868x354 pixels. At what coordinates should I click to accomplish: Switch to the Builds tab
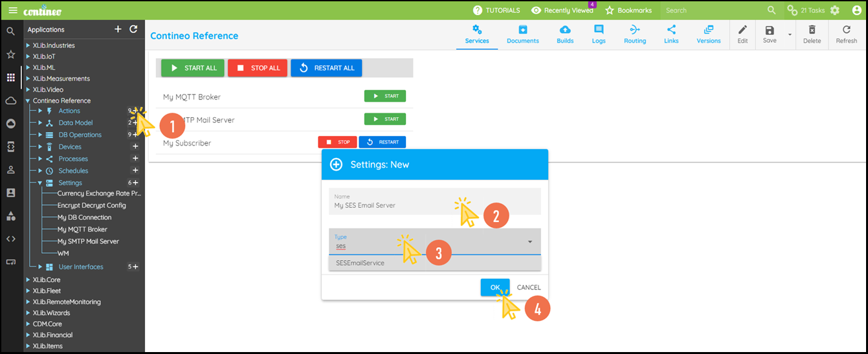[x=564, y=34]
